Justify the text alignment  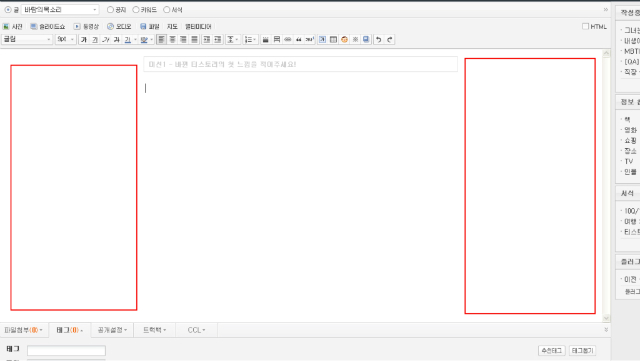(194, 40)
